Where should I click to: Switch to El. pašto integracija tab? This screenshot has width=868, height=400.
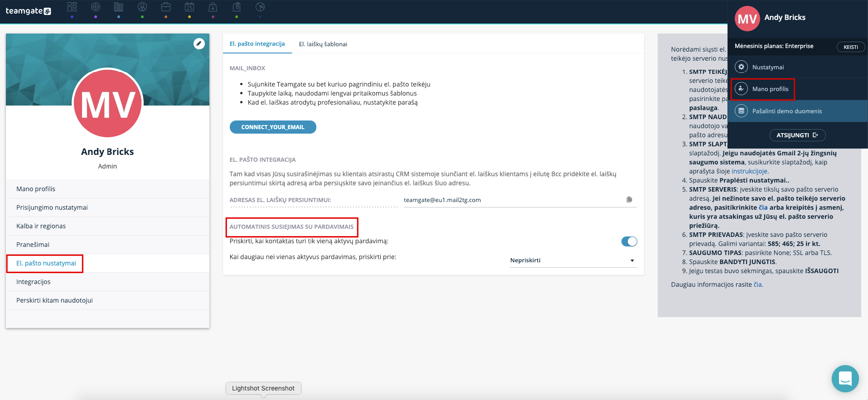click(x=257, y=44)
